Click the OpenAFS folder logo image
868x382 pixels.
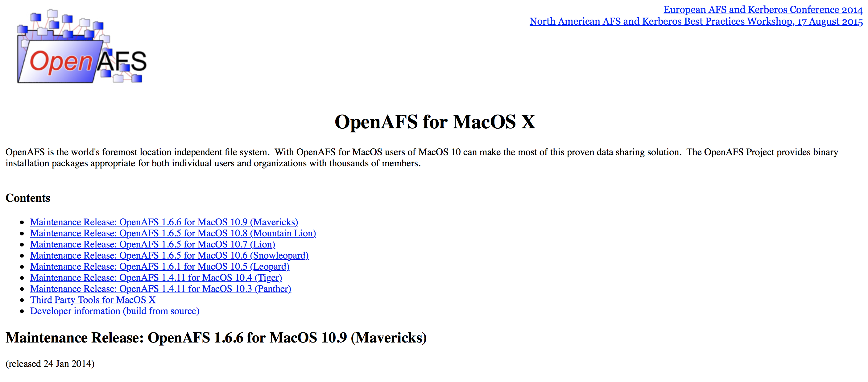coord(81,47)
